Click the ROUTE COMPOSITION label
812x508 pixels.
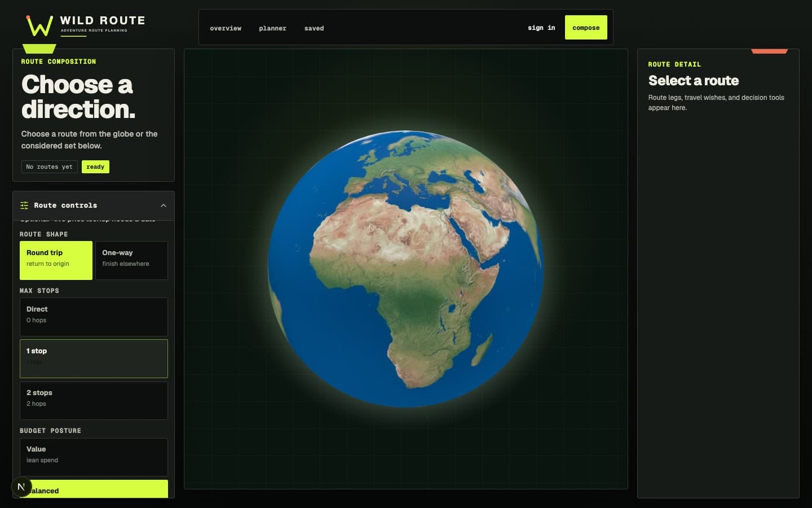coord(59,62)
